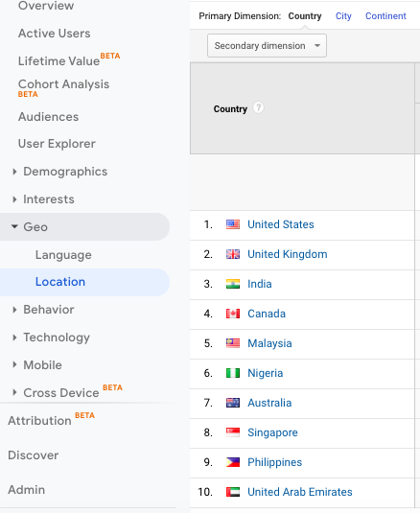Viewport: 420px width, 513px height.
Task: Click the Singapore flag icon
Action: tap(233, 432)
